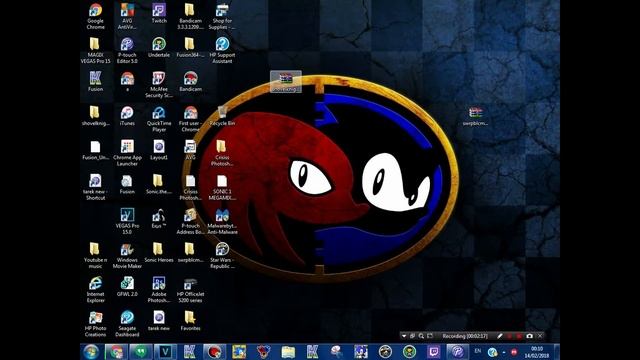Select the P-touch Address Book shortcut
The width and height of the screenshot is (640, 360).
click(x=190, y=222)
